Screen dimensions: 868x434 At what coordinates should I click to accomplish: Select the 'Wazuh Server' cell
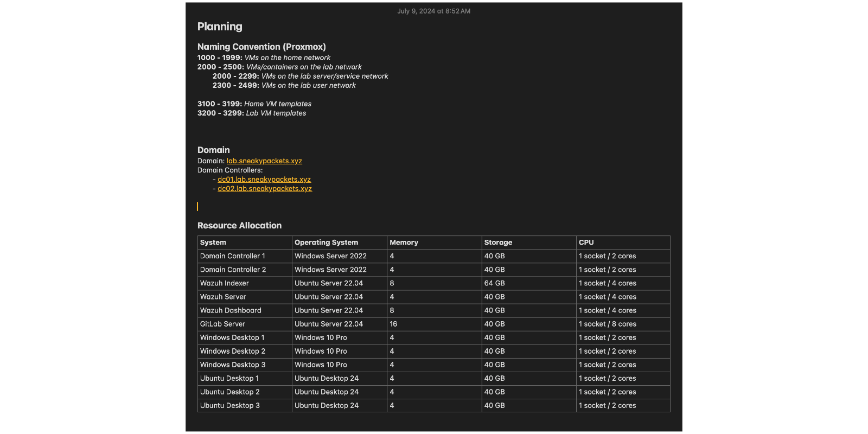click(x=245, y=297)
